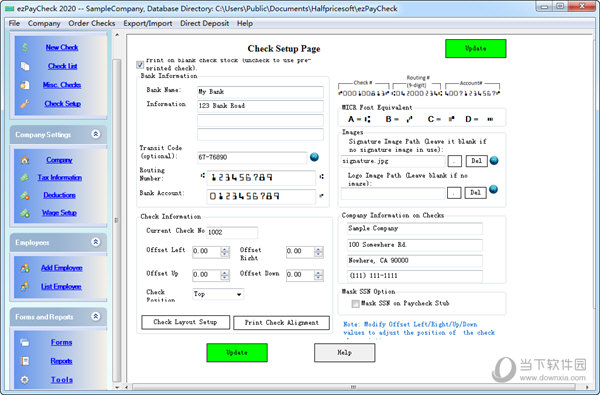Viewport: 600px width, 395px height.
Task: Open the Help menu
Action: click(245, 23)
